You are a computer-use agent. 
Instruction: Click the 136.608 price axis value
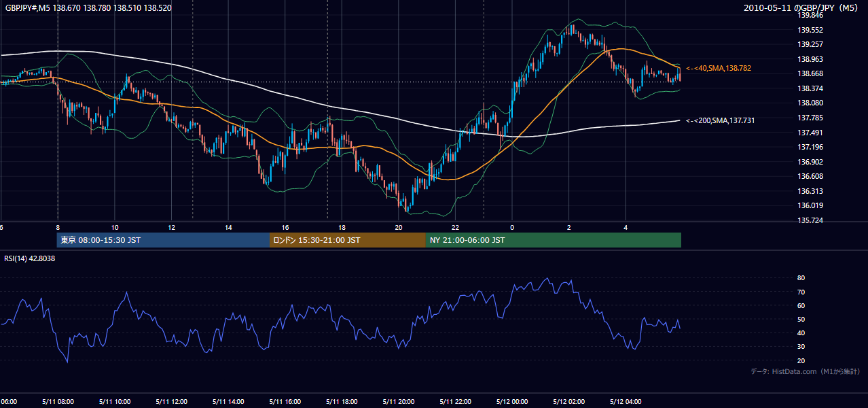[x=810, y=176]
